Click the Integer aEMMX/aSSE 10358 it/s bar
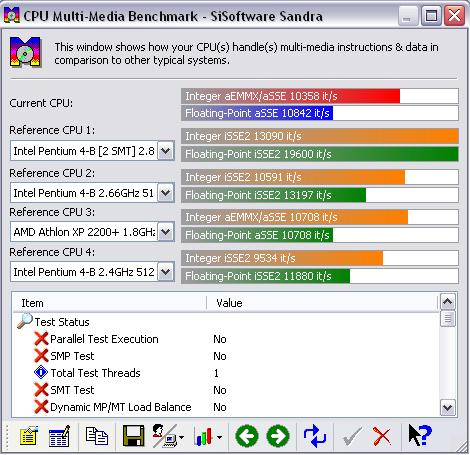 320,96
